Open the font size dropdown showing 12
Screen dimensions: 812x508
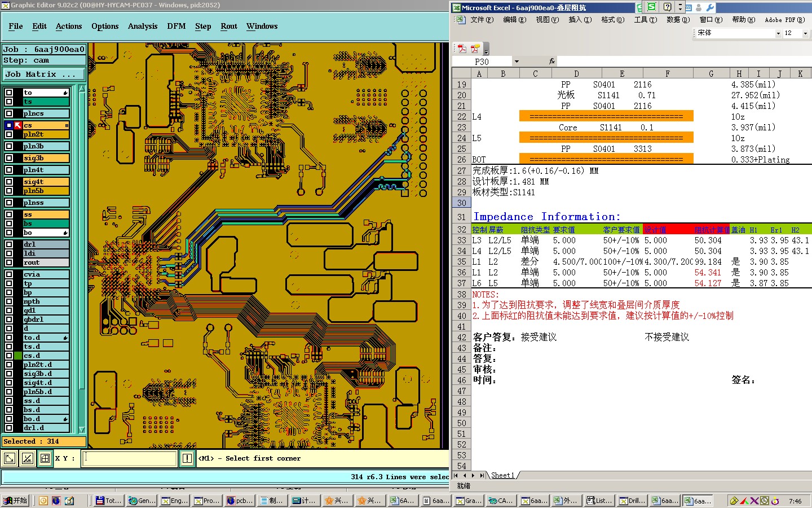tap(805, 33)
